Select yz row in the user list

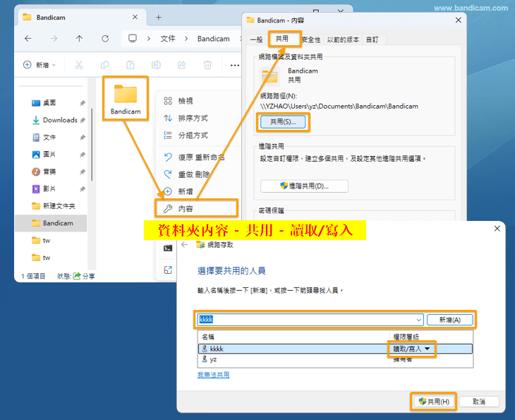335,359
